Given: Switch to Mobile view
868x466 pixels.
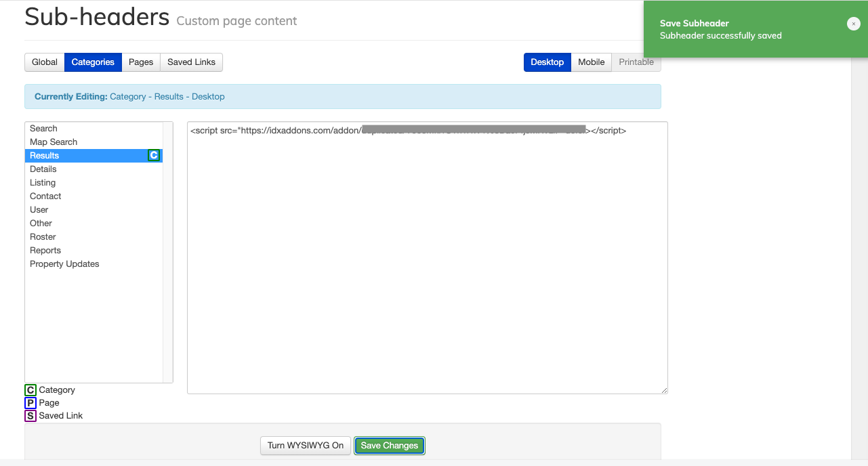Looking at the screenshot, I should [590, 62].
